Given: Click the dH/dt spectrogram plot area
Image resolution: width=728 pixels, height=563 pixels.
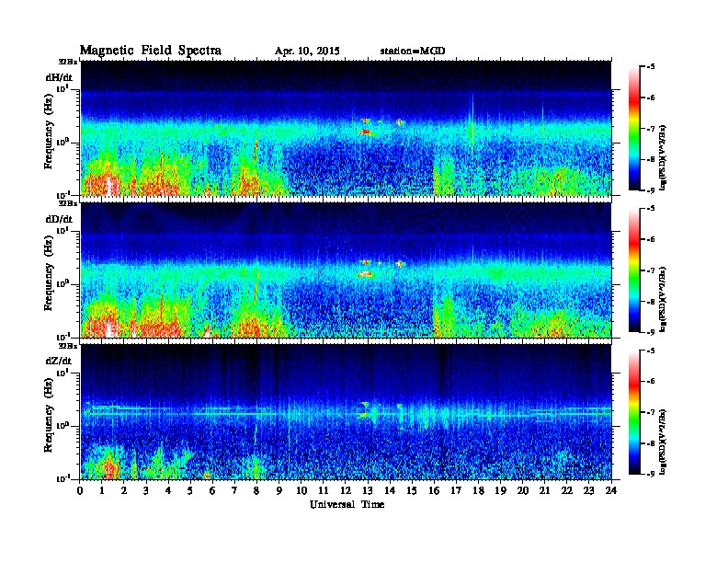Looking at the screenshot, I should point(346,128).
